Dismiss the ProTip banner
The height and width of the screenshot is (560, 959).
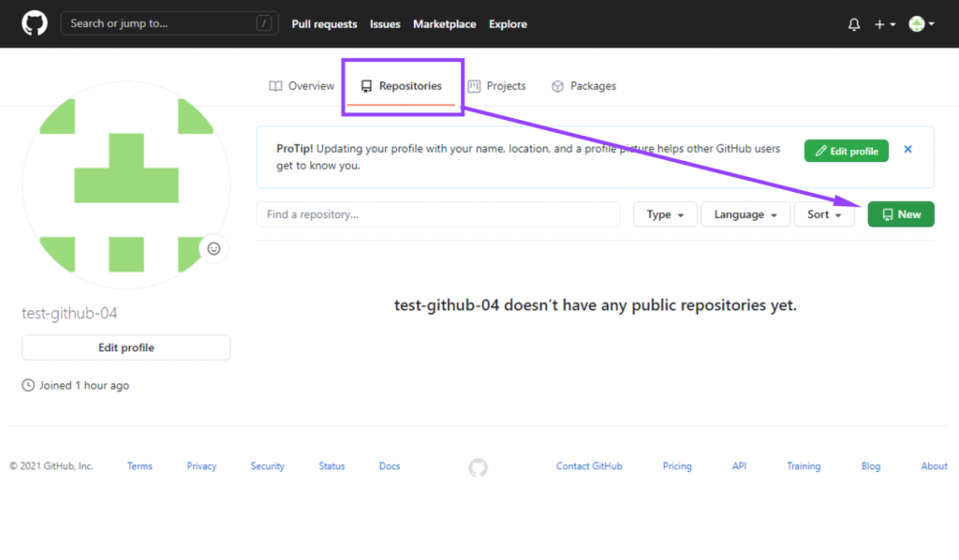pos(907,149)
